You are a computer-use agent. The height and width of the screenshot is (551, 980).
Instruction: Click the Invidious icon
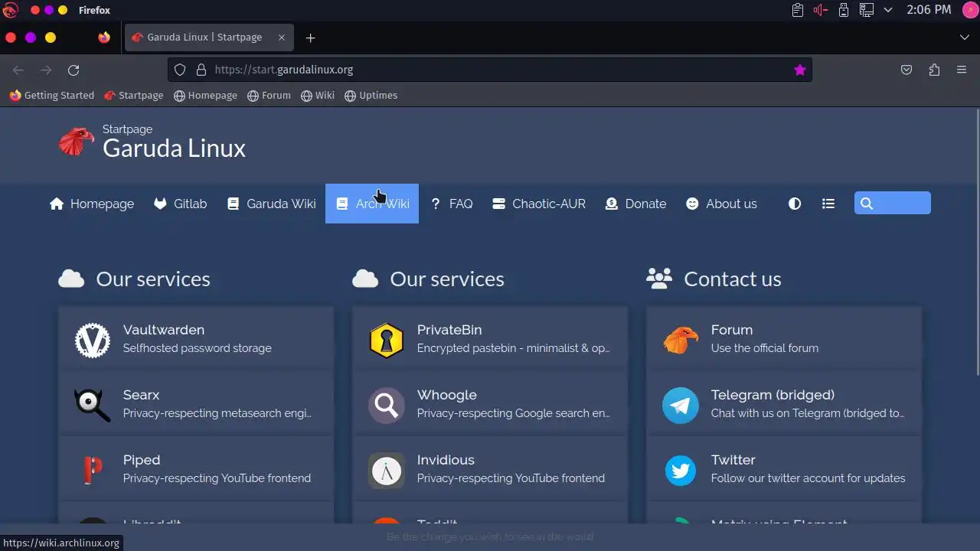387,470
